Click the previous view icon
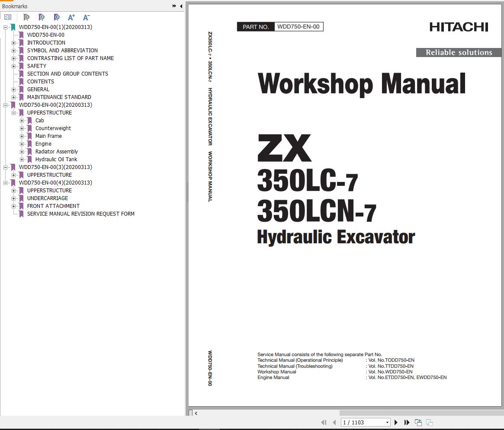The height and width of the screenshot is (430, 504). (x=418, y=422)
